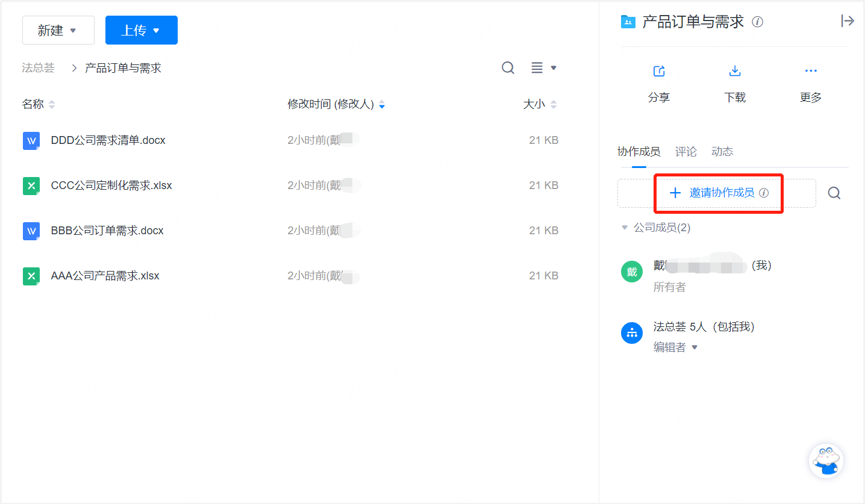Open the assistant mascot icon at bottom right

[826, 460]
